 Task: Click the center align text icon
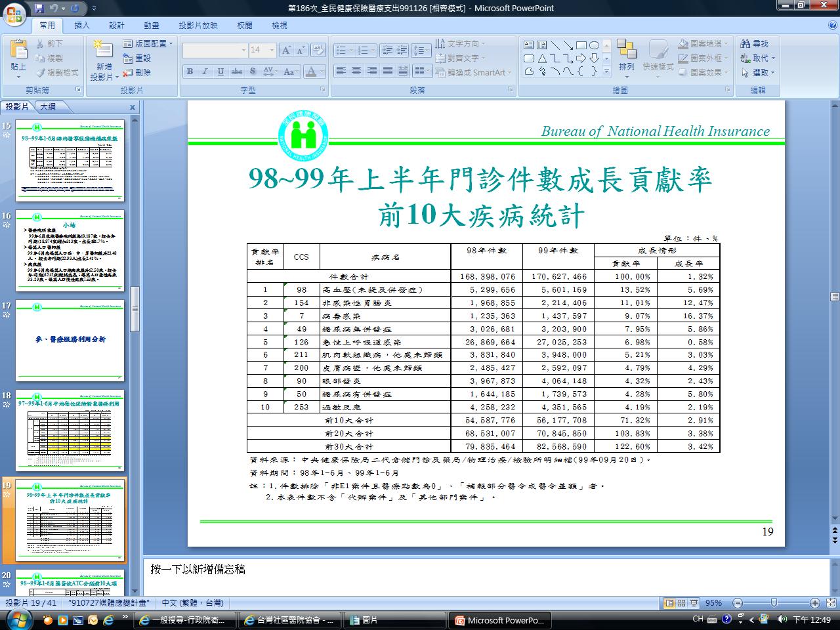(x=356, y=71)
